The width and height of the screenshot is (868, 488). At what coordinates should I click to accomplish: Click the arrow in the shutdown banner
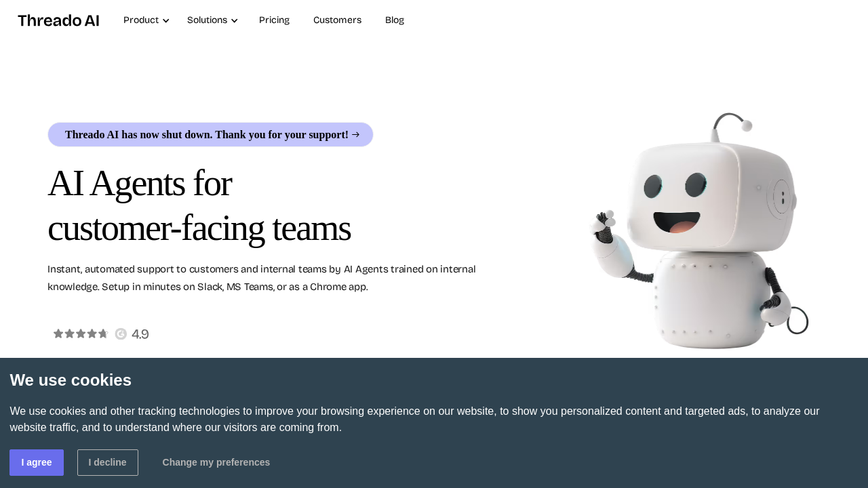pos(355,134)
